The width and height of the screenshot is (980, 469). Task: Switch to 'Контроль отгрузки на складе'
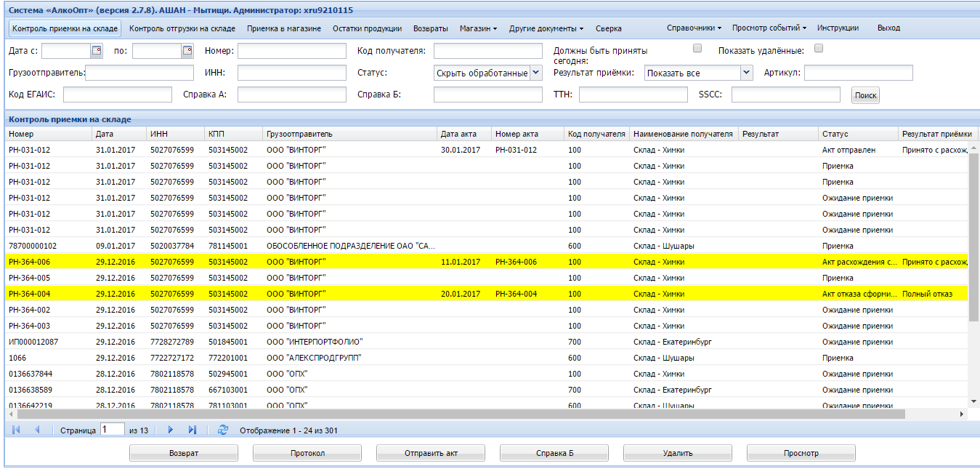coord(182,28)
